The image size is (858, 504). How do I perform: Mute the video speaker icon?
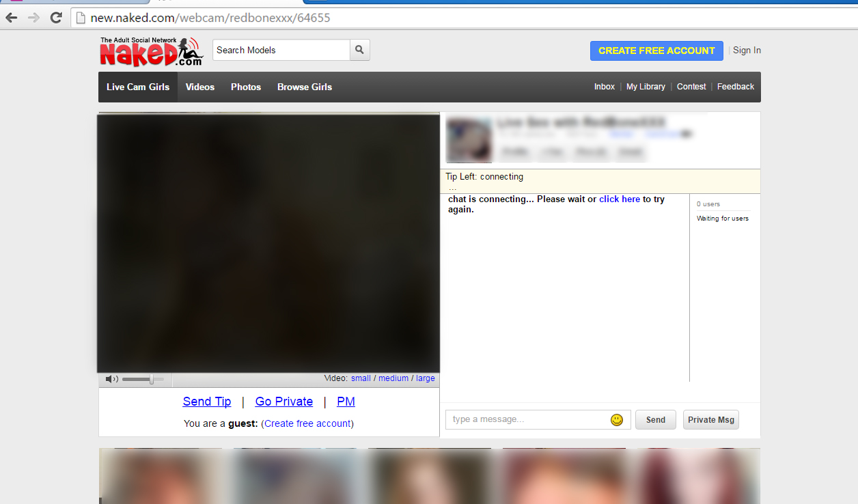coord(111,379)
